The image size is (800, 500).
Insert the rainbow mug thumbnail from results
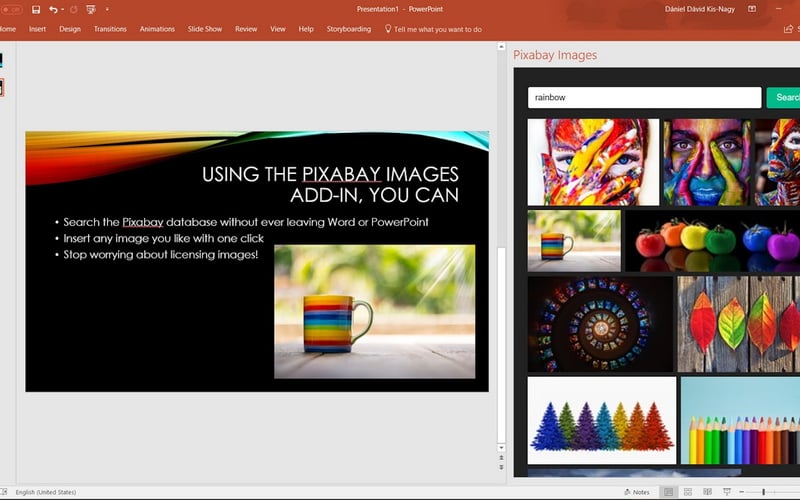(574, 241)
